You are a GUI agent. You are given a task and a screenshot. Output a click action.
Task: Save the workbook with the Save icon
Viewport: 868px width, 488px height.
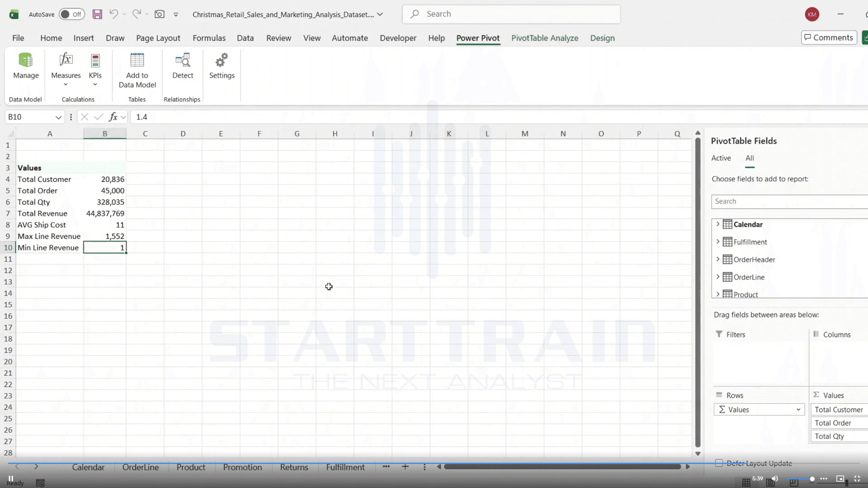[x=97, y=14]
